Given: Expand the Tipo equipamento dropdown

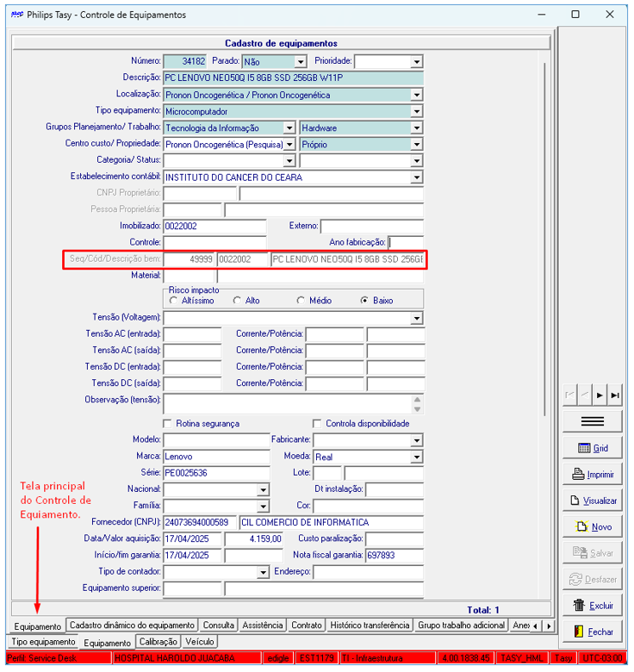Looking at the screenshot, I should point(416,111).
